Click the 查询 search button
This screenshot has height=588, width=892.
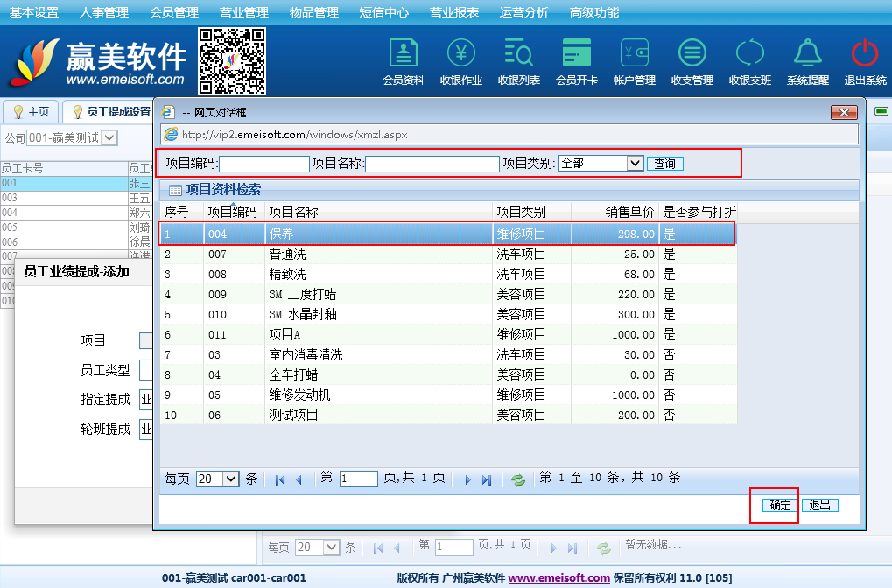click(x=665, y=164)
